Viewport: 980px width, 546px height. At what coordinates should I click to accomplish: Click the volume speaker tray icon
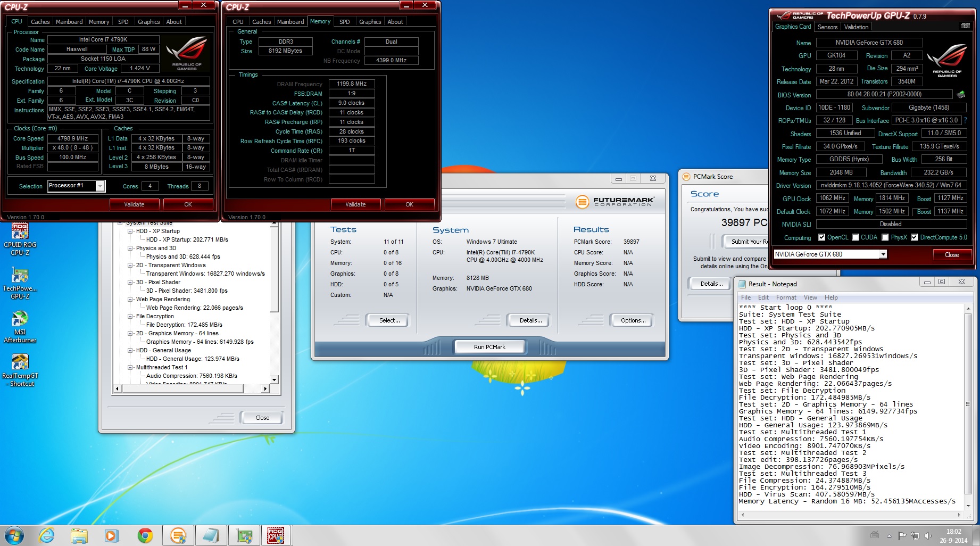click(x=928, y=535)
